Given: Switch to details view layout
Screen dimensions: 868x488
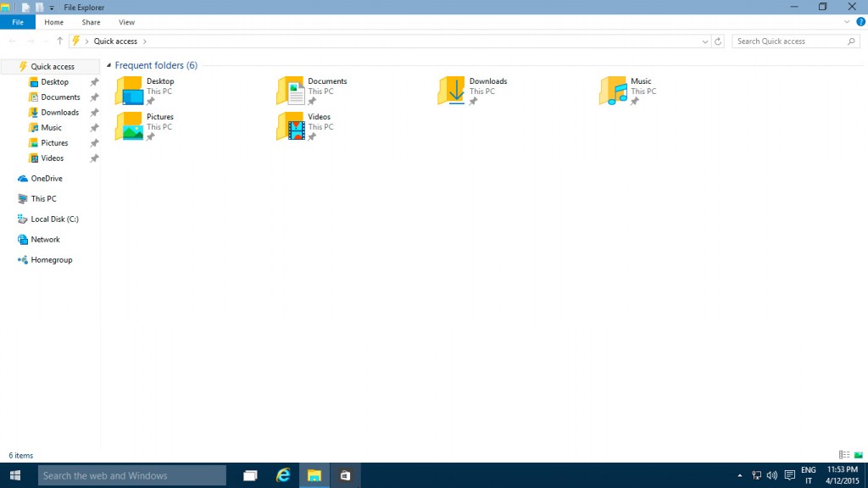Looking at the screenshot, I should click(844, 455).
